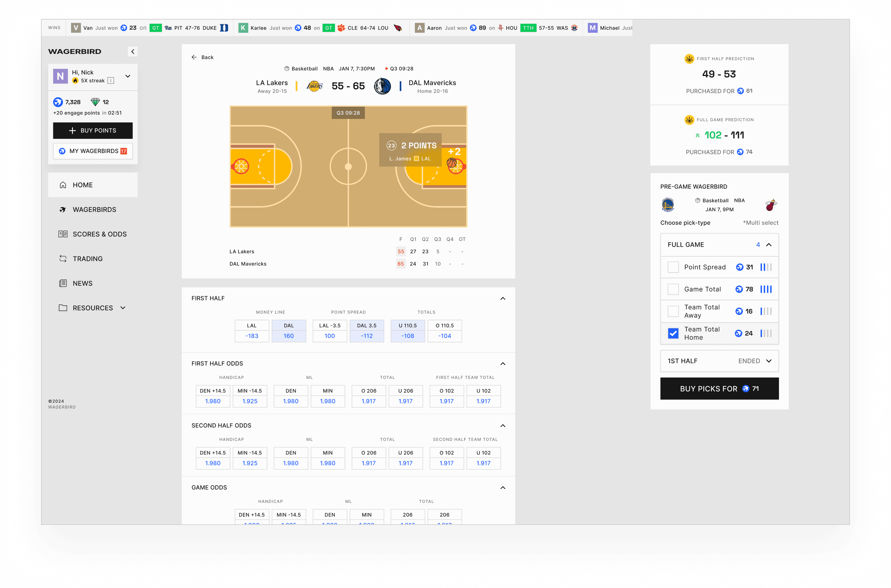Go to Home in the sidebar
The width and height of the screenshot is (891, 588).
click(93, 185)
